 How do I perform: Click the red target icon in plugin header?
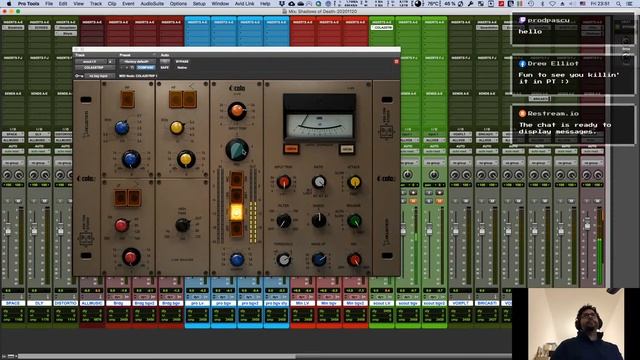point(396,62)
